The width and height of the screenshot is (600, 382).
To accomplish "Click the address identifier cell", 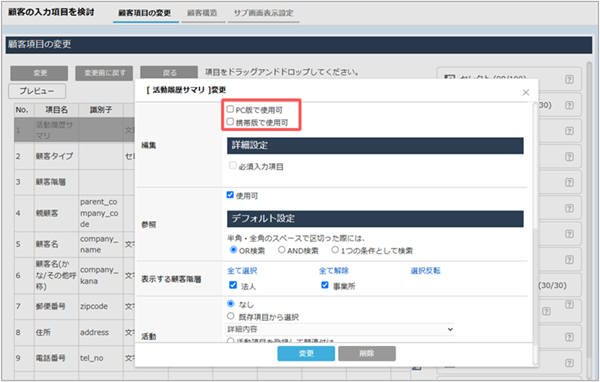I will point(101,332).
